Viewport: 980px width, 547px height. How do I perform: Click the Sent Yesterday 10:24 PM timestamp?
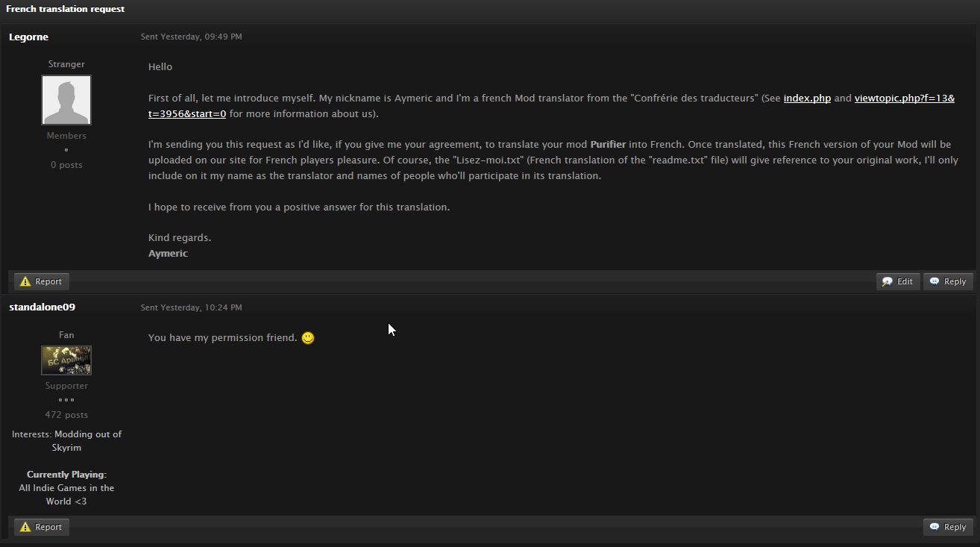tap(191, 307)
